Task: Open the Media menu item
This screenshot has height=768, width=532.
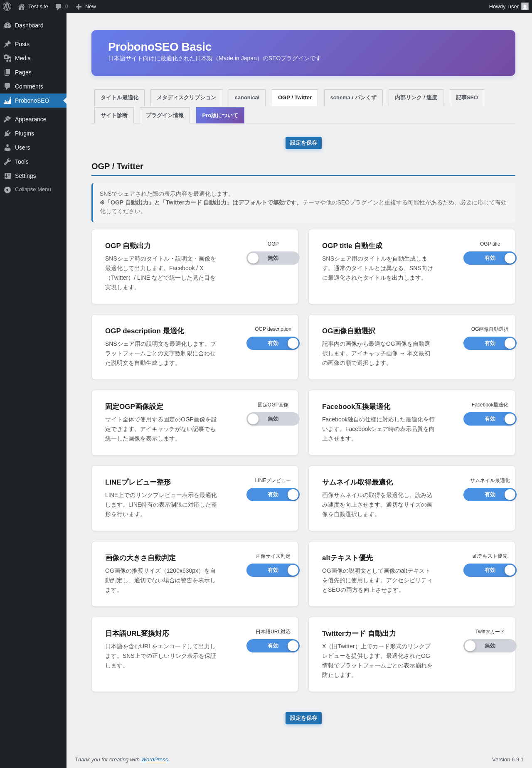Action: pyautogui.click(x=33, y=58)
